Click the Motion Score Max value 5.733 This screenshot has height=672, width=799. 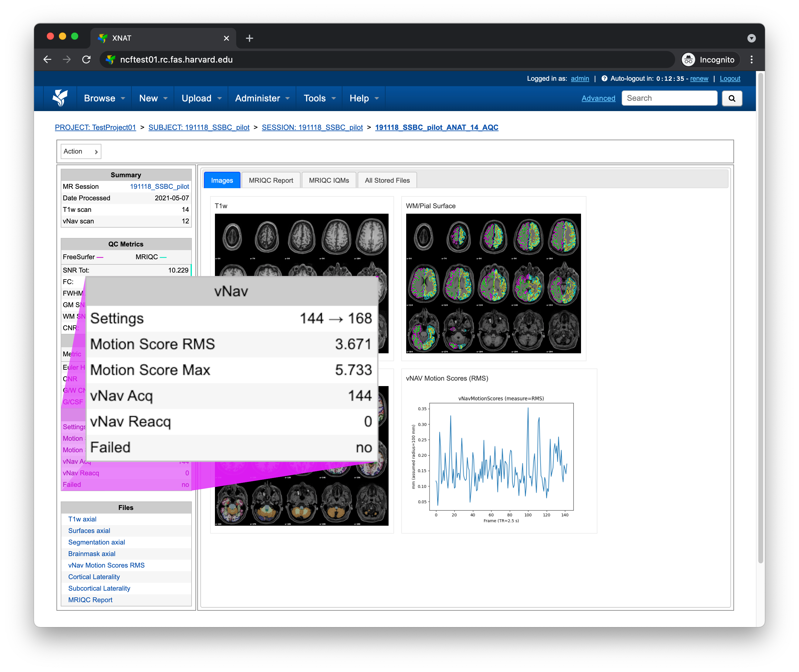coord(353,370)
